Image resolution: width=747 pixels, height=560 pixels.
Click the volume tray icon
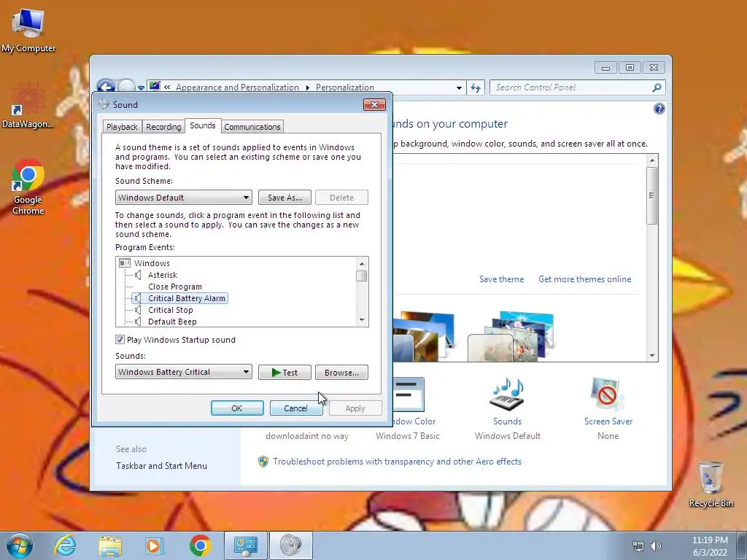click(x=656, y=546)
